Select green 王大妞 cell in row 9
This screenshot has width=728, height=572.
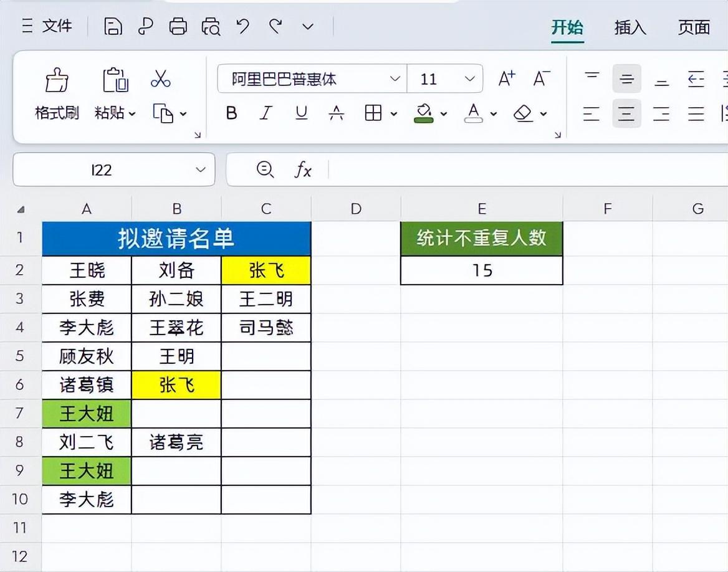pos(87,471)
